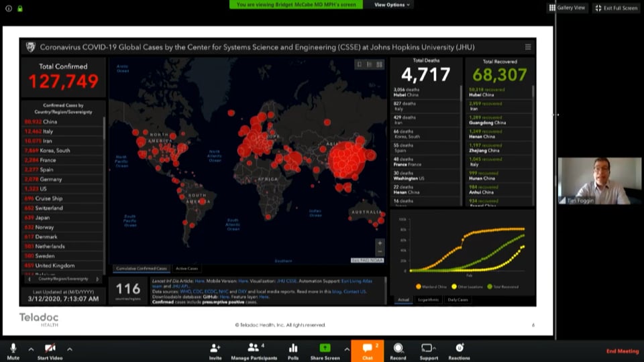Image resolution: width=644 pixels, height=362 pixels.
Task: Open the orange Chat button
Action: [x=368, y=351]
